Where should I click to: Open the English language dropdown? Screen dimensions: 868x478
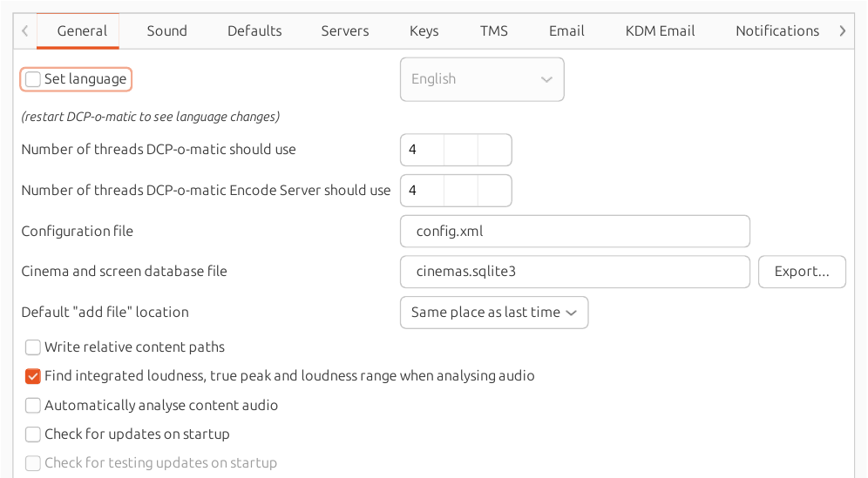[x=482, y=79]
